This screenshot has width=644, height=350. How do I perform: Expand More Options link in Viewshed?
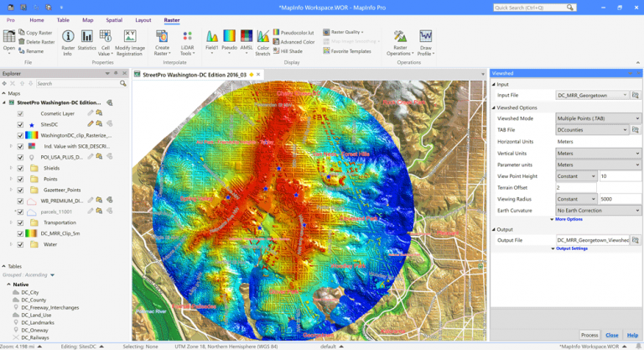(x=569, y=219)
